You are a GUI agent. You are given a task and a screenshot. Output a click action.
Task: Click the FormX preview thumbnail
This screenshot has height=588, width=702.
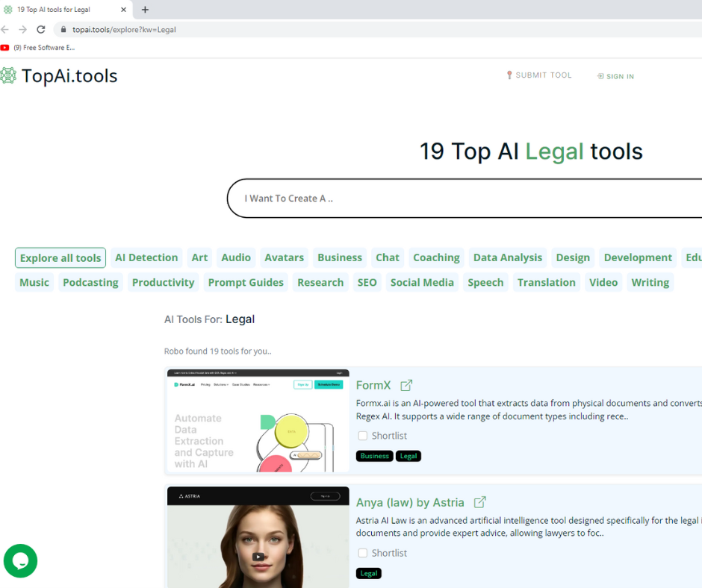258,421
